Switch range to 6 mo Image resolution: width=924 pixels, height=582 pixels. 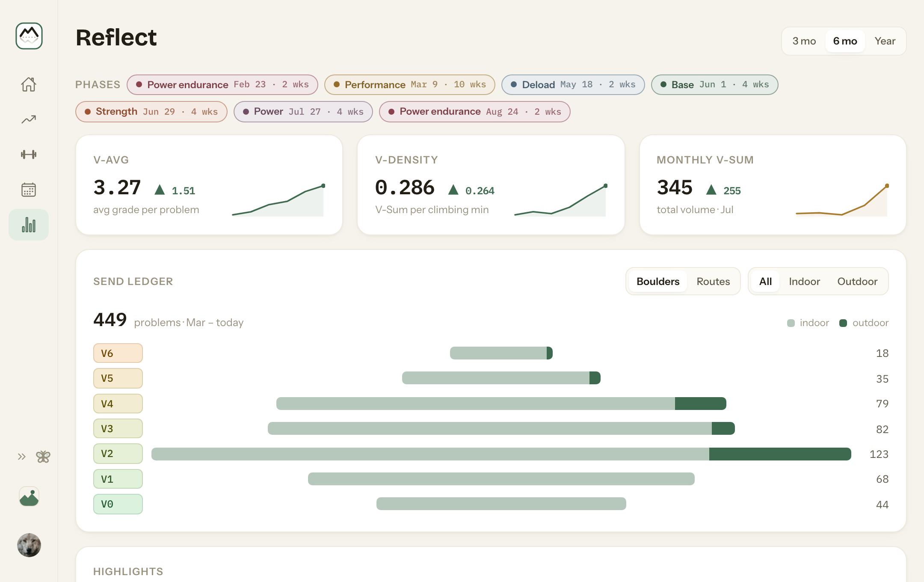(845, 41)
